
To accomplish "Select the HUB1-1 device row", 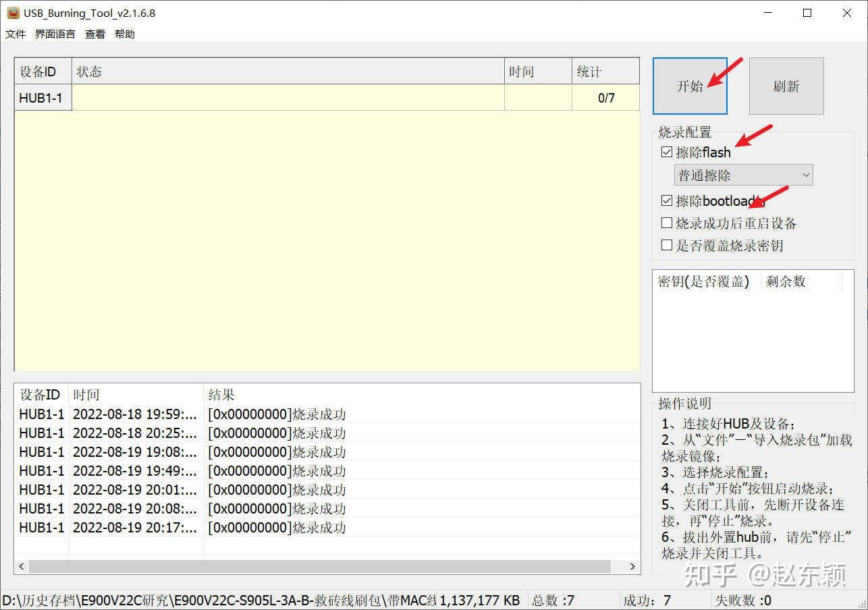I will click(42, 97).
